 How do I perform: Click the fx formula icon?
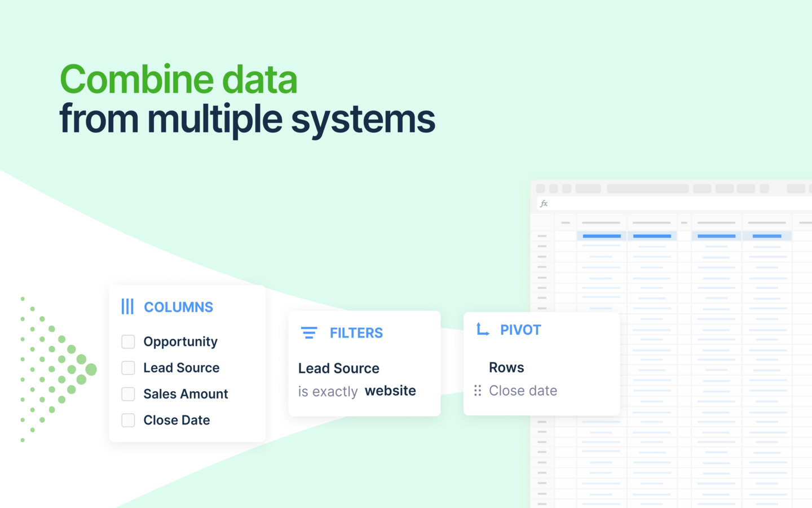point(544,204)
